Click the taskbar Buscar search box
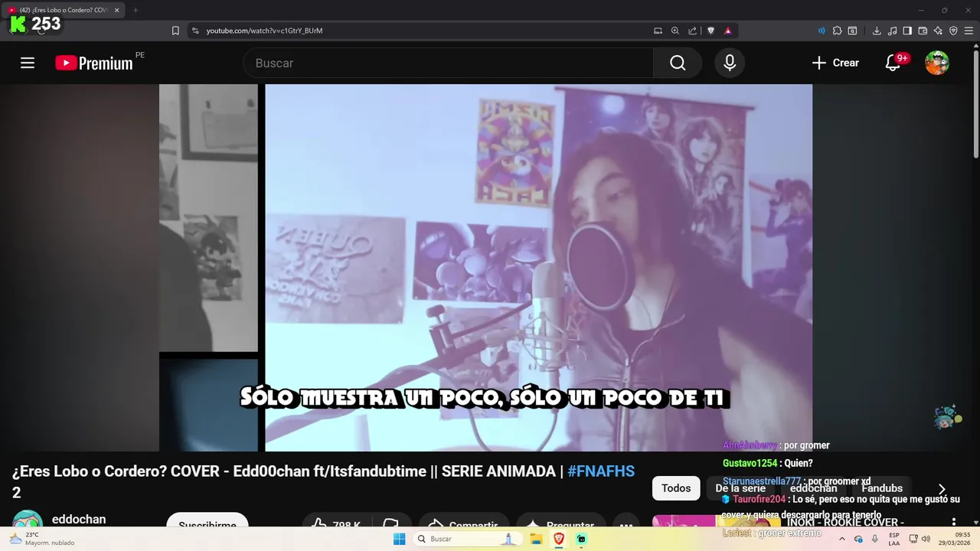Image resolution: width=980 pixels, height=551 pixels. (469, 539)
